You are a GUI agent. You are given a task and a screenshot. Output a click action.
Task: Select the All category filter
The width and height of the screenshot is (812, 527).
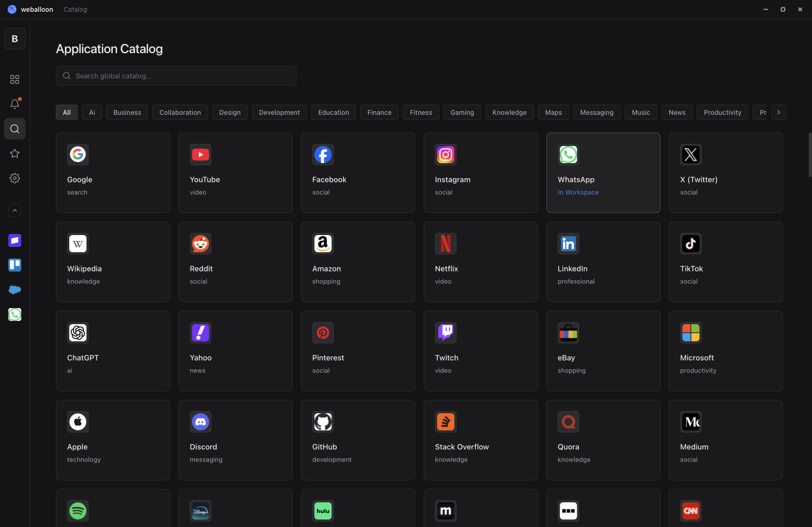[67, 113]
